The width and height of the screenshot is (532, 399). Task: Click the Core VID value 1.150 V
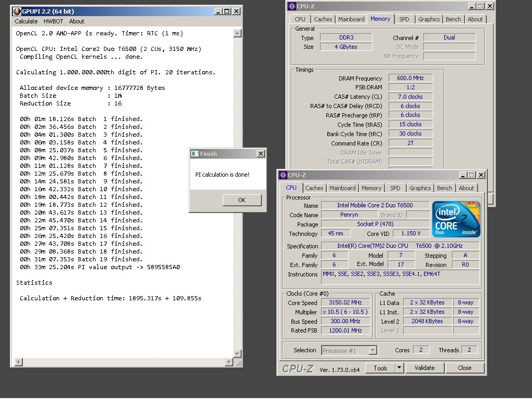point(411,233)
